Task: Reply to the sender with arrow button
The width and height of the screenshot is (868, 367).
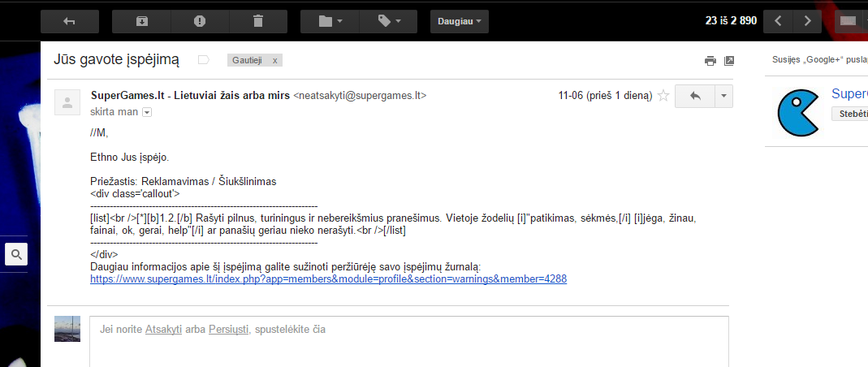Action: 695,96
